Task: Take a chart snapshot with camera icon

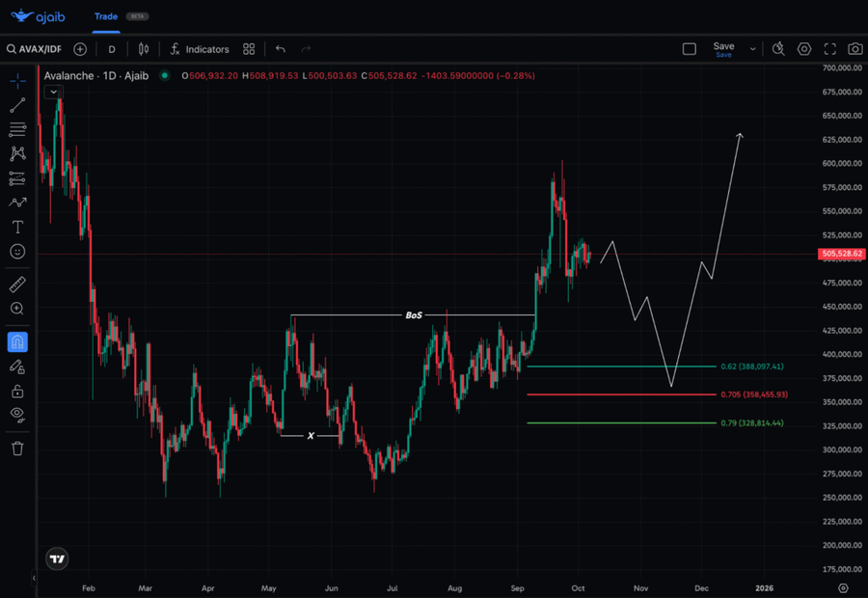Action: (x=855, y=49)
